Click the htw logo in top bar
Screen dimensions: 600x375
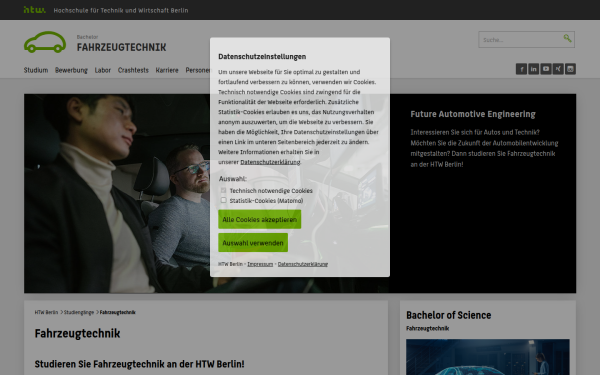click(x=34, y=10)
